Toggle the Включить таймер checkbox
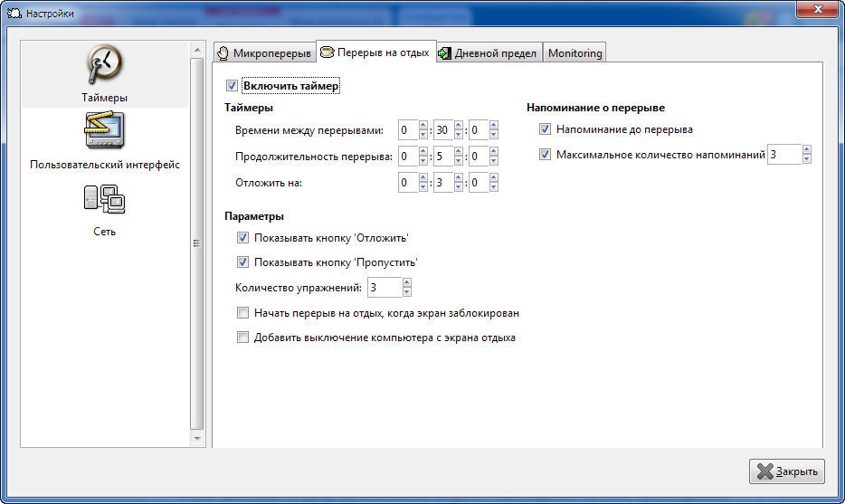Viewport: 845px width, 504px height. [x=232, y=86]
